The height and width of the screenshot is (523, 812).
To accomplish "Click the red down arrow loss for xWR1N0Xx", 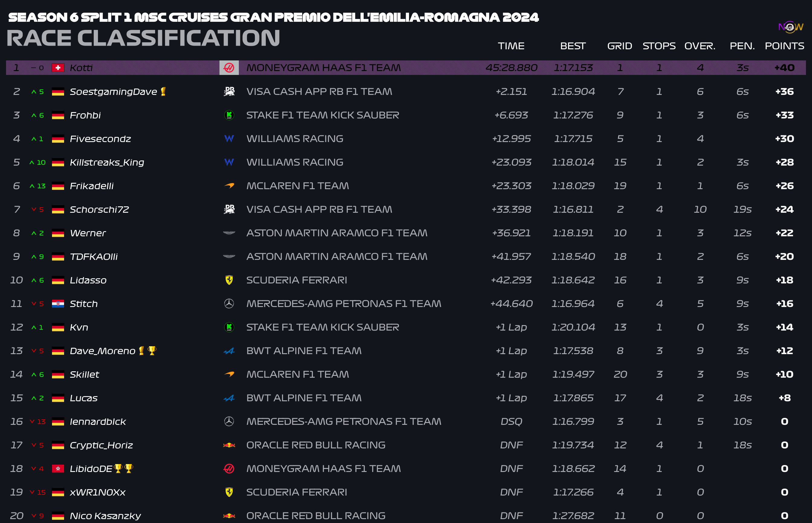I will [37, 492].
